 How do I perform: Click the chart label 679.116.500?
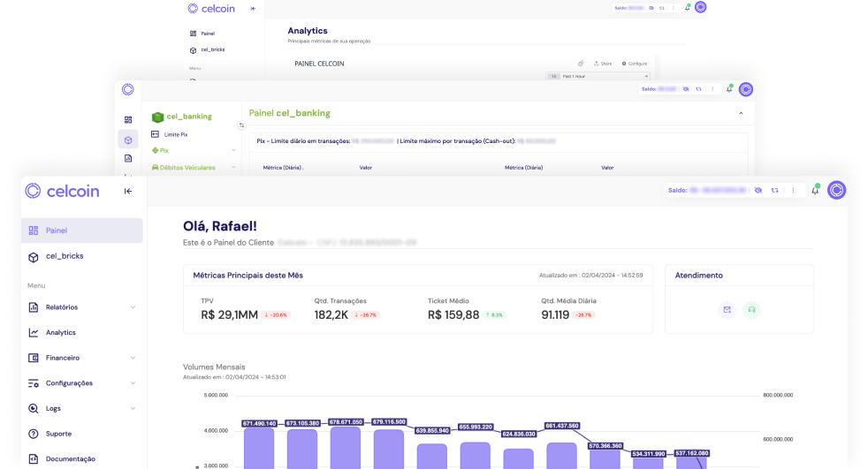389,422
